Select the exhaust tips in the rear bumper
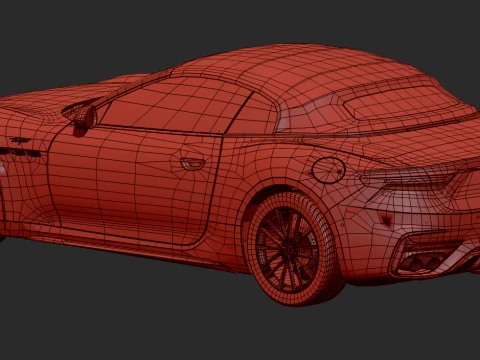 tap(424, 262)
